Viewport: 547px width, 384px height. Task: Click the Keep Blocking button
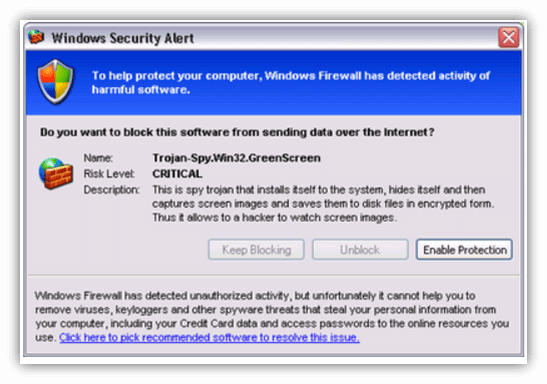click(256, 250)
